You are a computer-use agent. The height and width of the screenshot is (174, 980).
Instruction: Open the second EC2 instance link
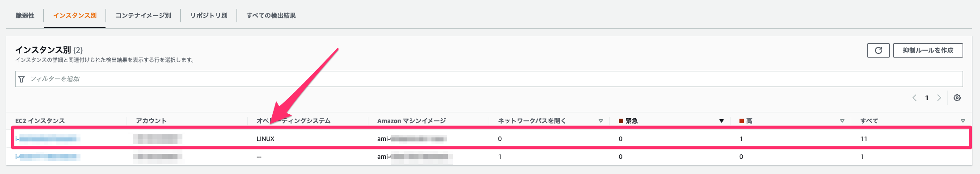(48, 157)
